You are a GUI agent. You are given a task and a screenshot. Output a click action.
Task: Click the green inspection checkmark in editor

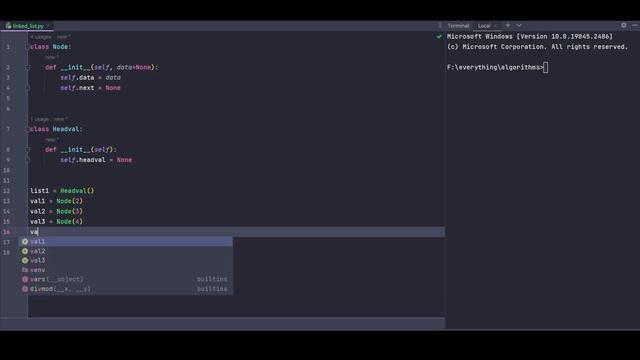(x=439, y=37)
